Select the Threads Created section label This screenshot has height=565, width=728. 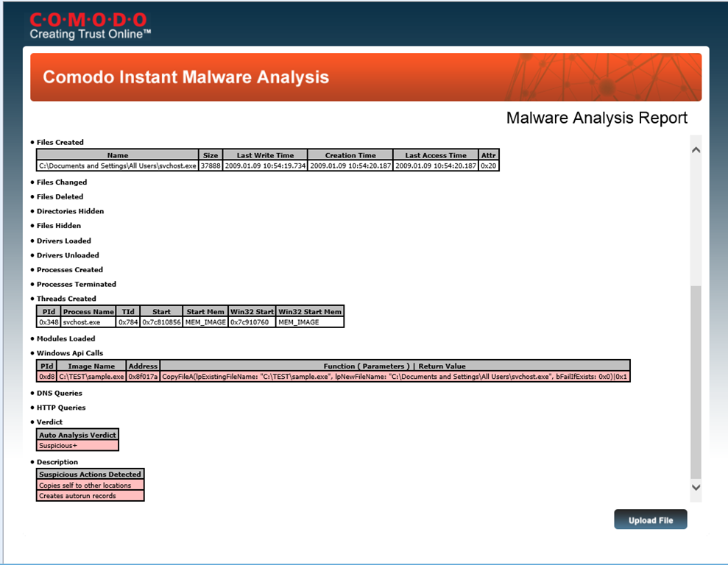point(66,299)
